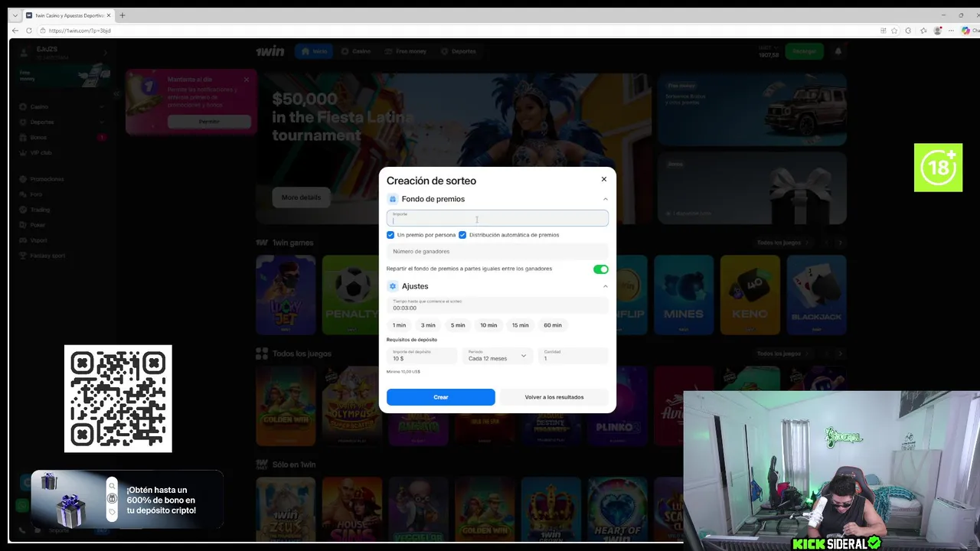Select the 10 min preset

point(488,325)
